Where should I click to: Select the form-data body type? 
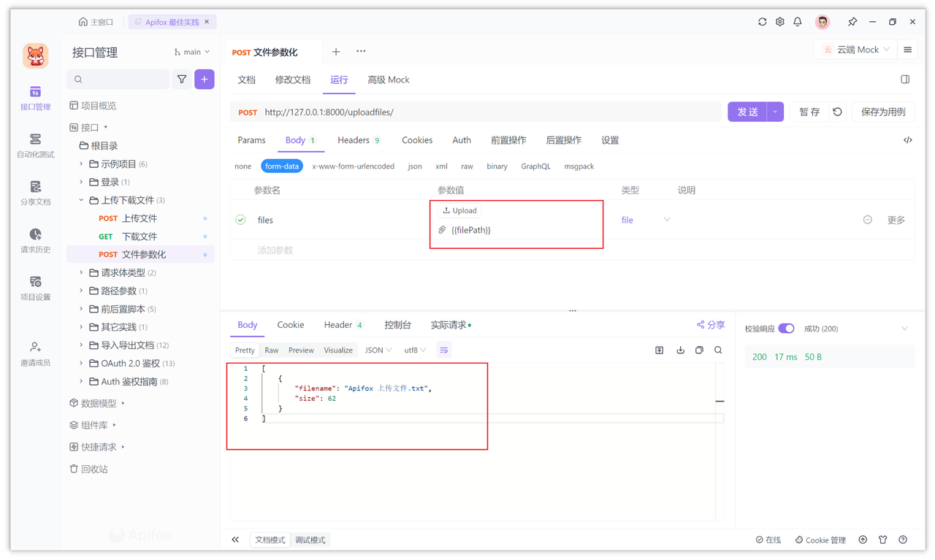tap(281, 166)
